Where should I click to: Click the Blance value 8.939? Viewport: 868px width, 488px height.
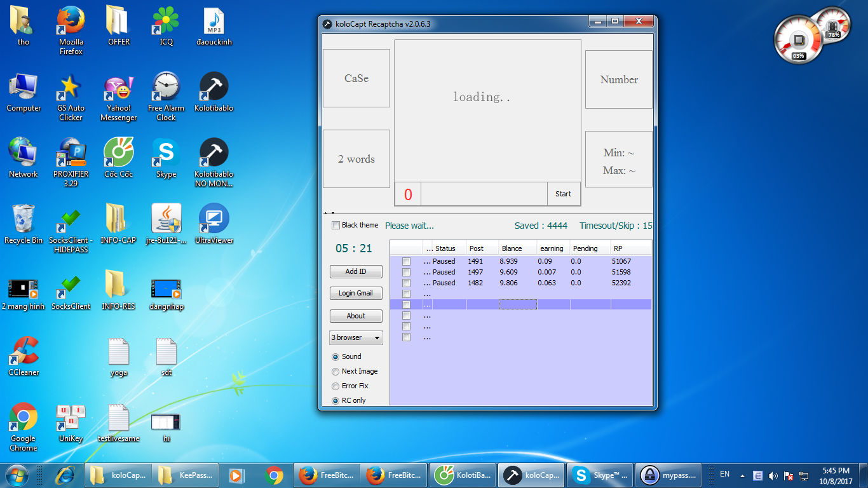coord(508,261)
